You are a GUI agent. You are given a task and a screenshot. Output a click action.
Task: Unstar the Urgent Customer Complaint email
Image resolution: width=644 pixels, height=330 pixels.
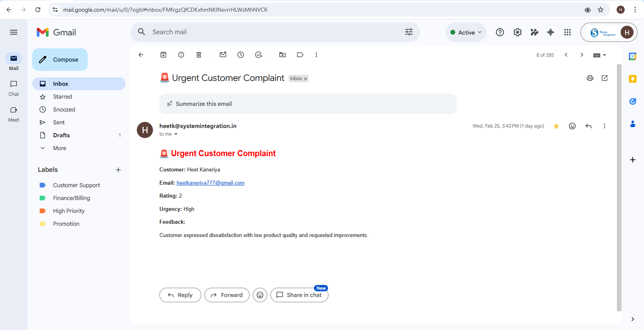[x=556, y=126]
